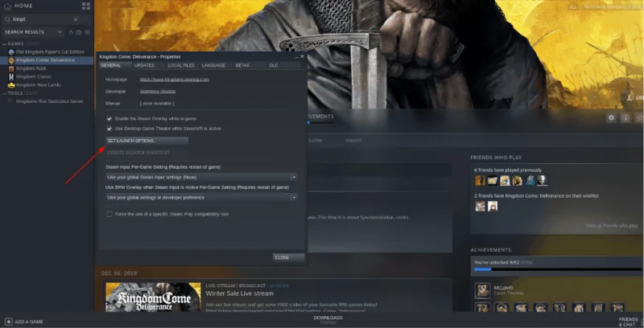Open Friends & Chat

pyautogui.click(x=629, y=322)
